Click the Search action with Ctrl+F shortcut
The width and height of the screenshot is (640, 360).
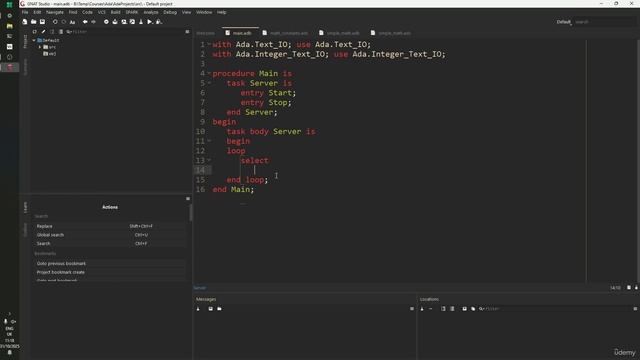tap(110, 244)
